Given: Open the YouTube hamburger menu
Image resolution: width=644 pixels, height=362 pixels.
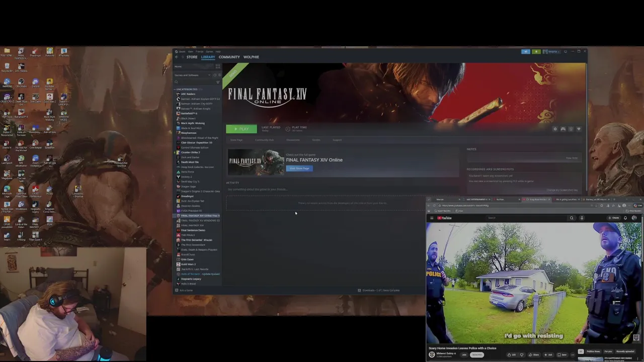Looking at the screenshot, I should click(432, 218).
